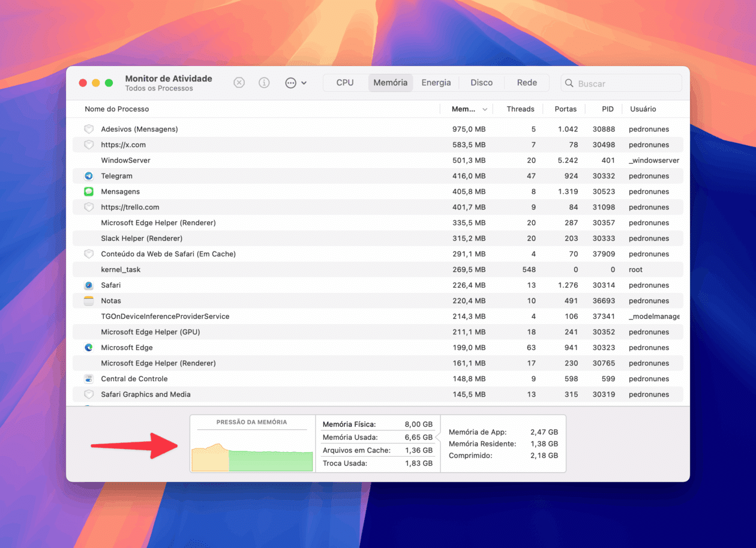Click Arquivos em Cache 1,36 GB value
The width and height of the screenshot is (756, 548).
419,450
